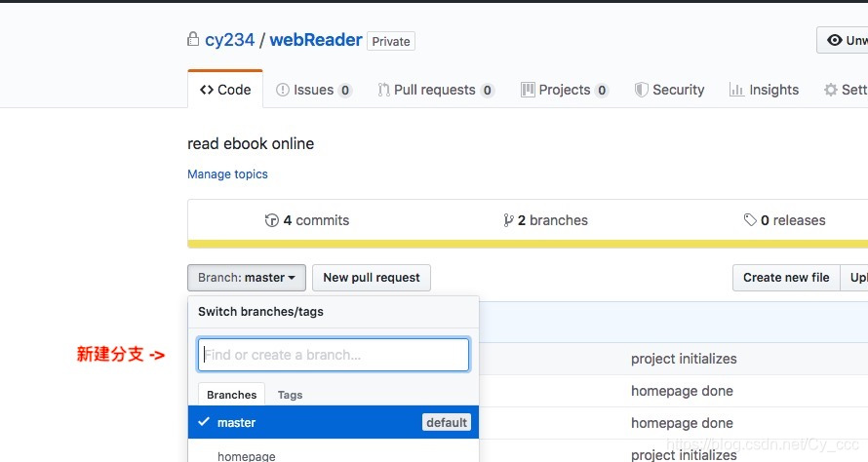
Task: Select the master branch item
Action: coord(334,422)
